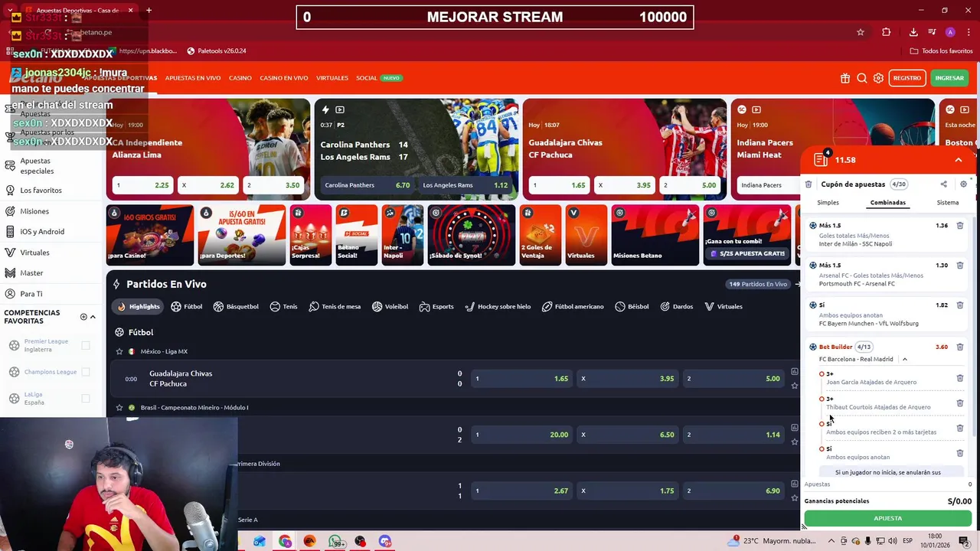Delete Joan Garcia Atajadas de Arquero selection
The width and height of the screenshot is (980, 551).
point(959,378)
